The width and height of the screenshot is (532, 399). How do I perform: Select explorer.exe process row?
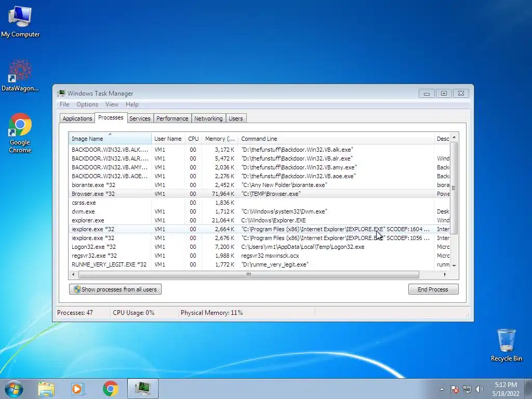click(x=259, y=220)
